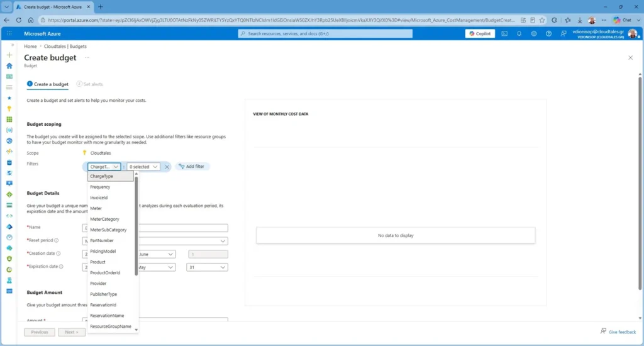
Task: Remove the ChargeType filter with X icon
Action: [167, 167]
